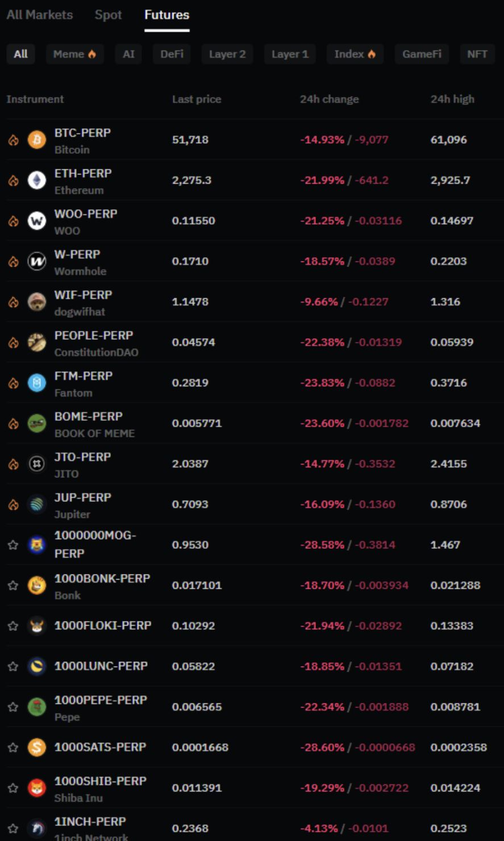Toggle favorite star for 1000BONK-PERP

[13, 585]
